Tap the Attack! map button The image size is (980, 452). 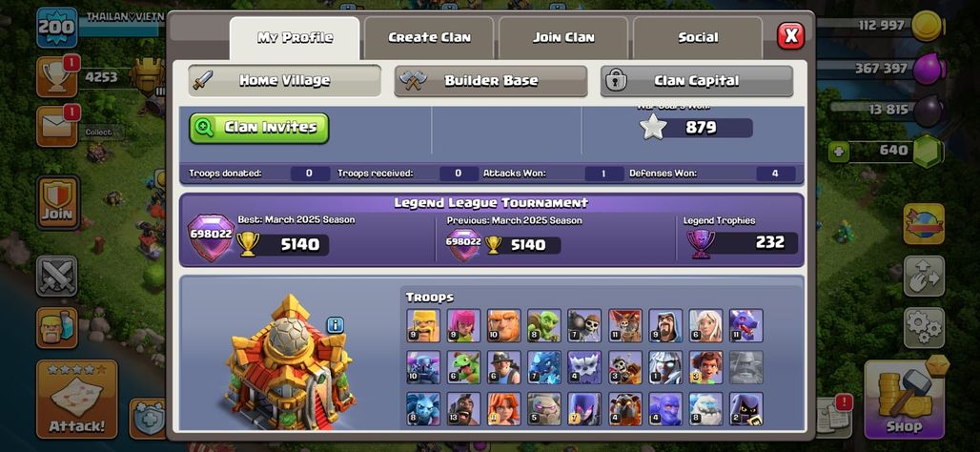(77, 399)
